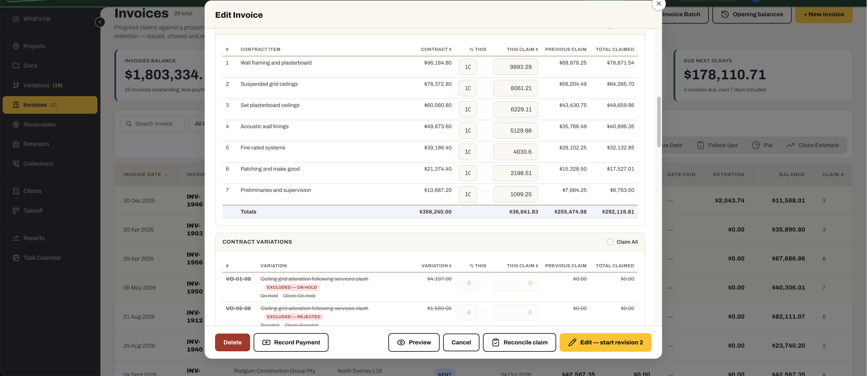Collapse the sidebar with the chevron button
The width and height of the screenshot is (868, 376).
click(x=100, y=22)
